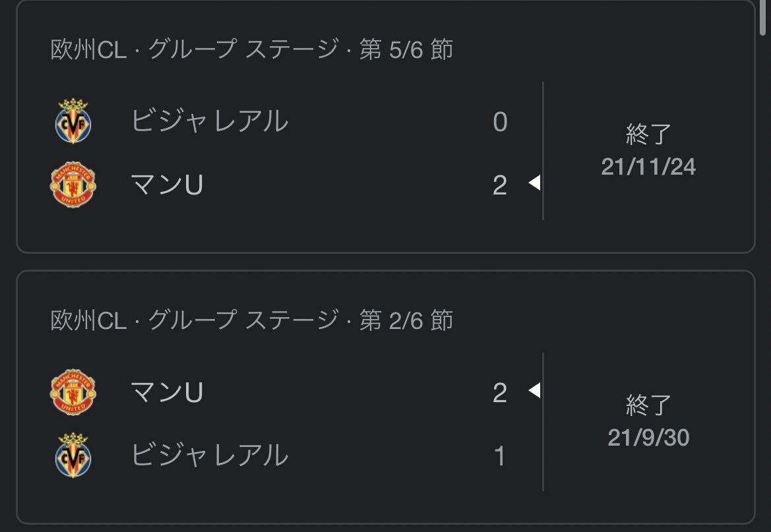This screenshot has width=771, height=532.
Task: Select マンU team name in second match
Action: pyautogui.click(x=167, y=392)
